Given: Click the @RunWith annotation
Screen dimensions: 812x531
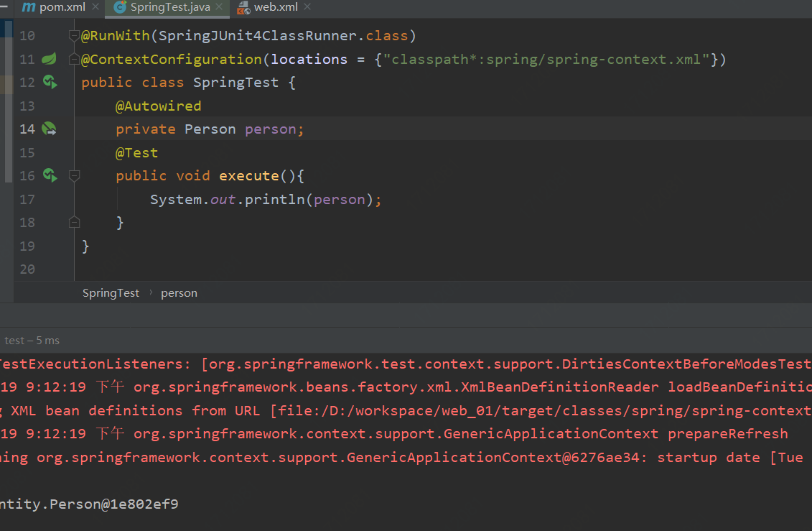Looking at the screenshot, I should tap(116, 36).
